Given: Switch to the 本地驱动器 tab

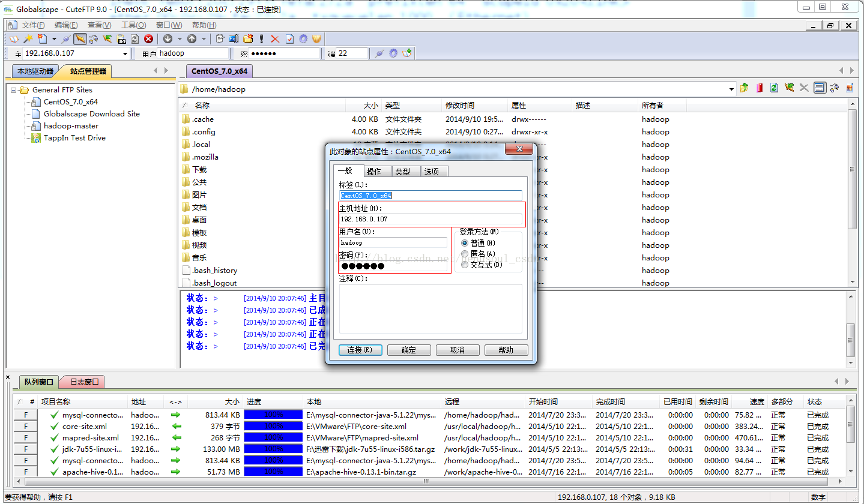Looking at the screenshot, I should click(x=35, y=71).
